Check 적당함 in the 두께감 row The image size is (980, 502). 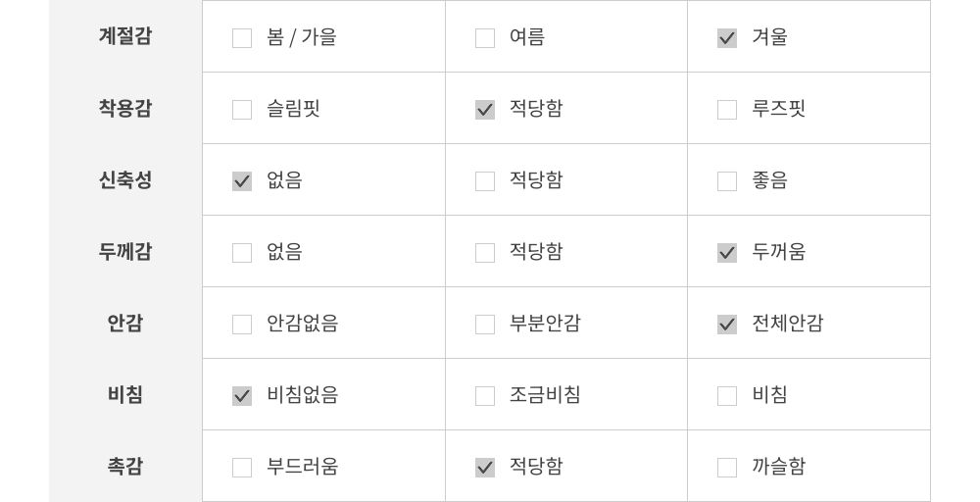pos(485,253)
